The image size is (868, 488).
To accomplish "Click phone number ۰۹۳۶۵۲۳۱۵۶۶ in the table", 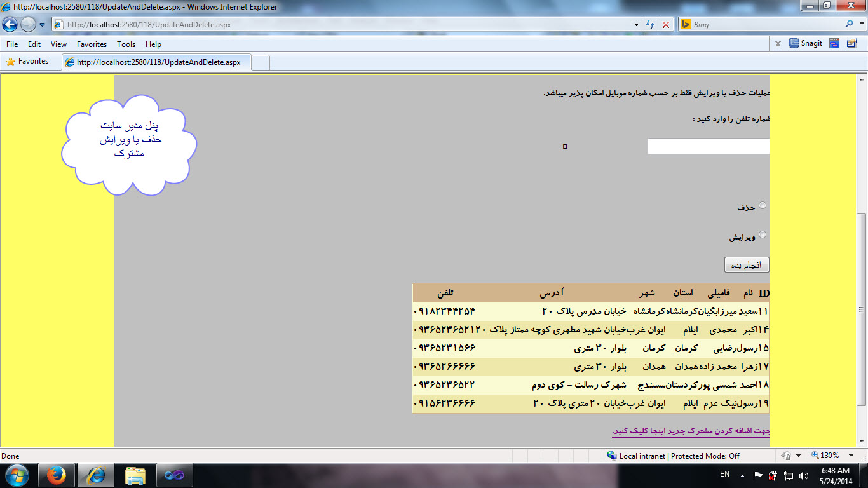I will (444, 348).
